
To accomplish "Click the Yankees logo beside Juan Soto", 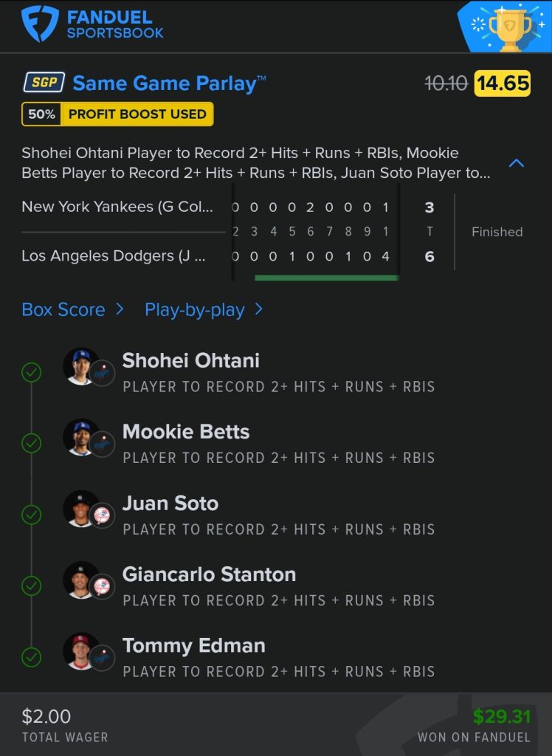I will pos(102,515).
